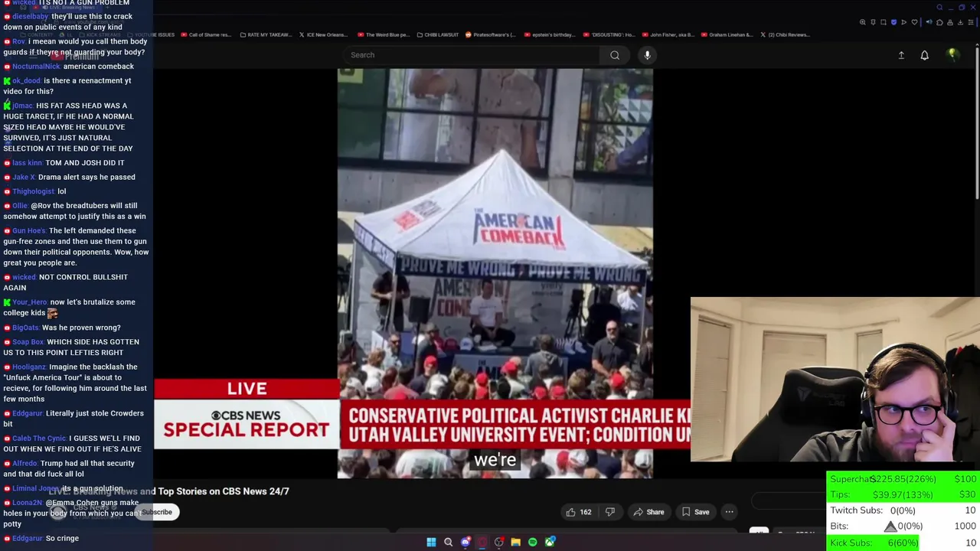
Task: Click chat username 'Alfredo'
Action: (x=24, y=463)
